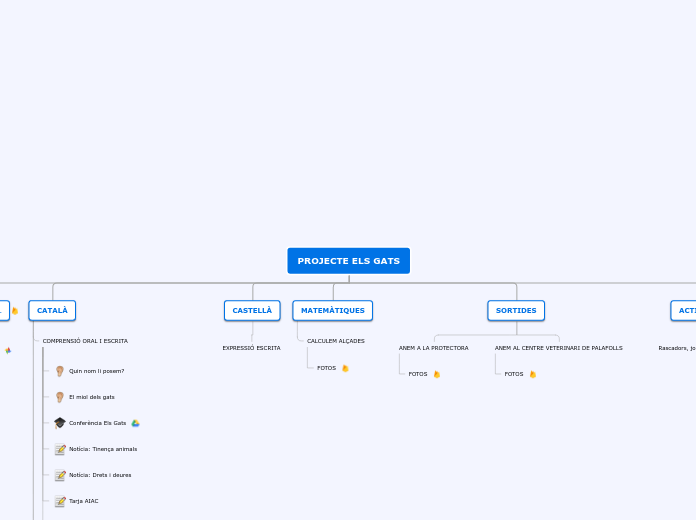Select the central PROJECTE ELS GATS node
This screenshot has width=696, height=520.
tap(348, 261)
